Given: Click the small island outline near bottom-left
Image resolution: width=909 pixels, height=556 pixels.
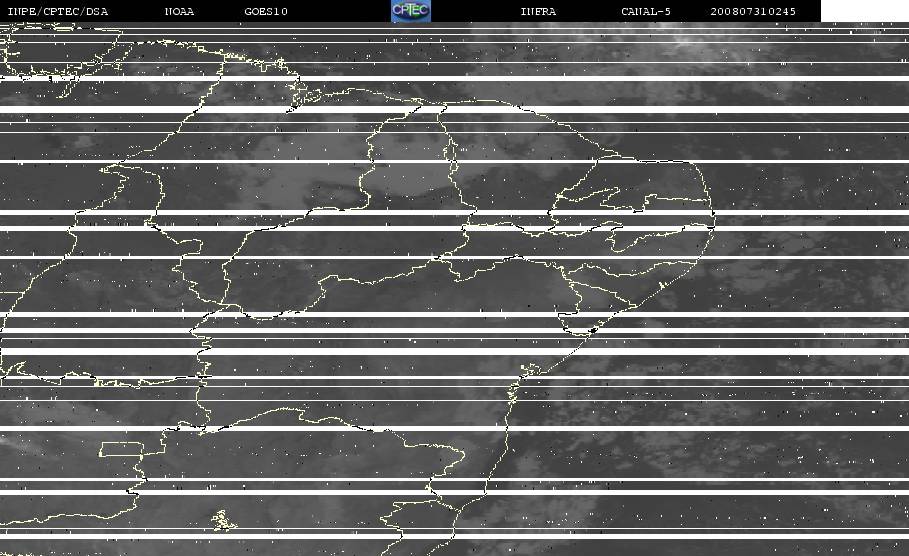Looking at the screenshot, I should tap(223, 520).
